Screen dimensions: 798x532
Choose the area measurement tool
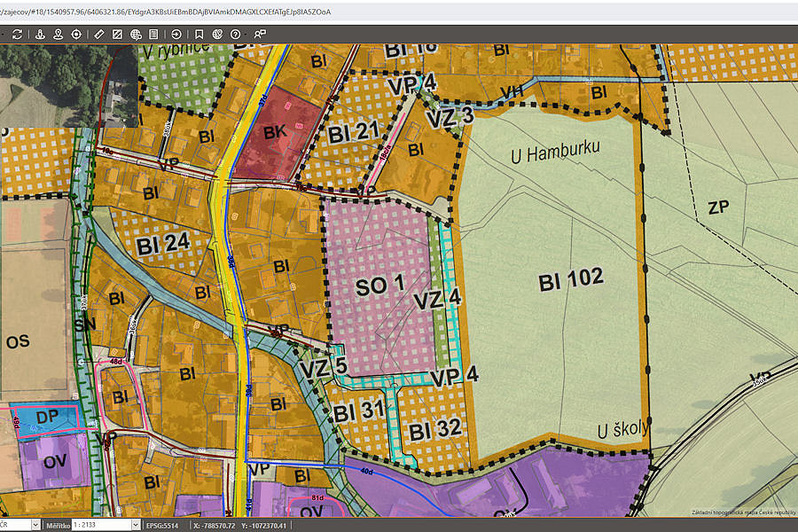pyautogui.click(x=117, y=34)
